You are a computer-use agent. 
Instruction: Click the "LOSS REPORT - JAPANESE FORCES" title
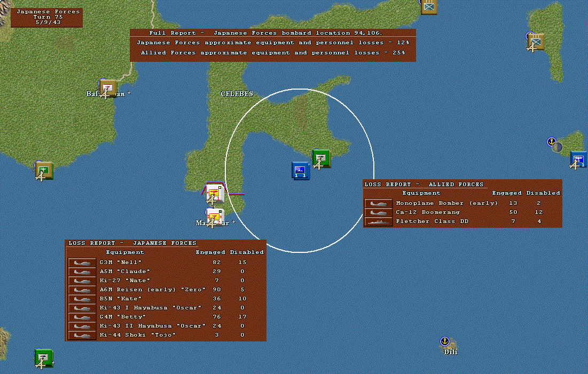pyautogui.click(x=132, y=243)
